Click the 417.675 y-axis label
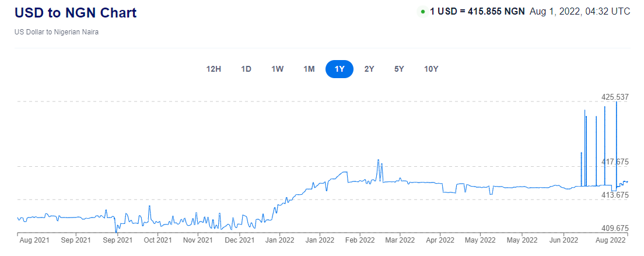 [615, 162]
